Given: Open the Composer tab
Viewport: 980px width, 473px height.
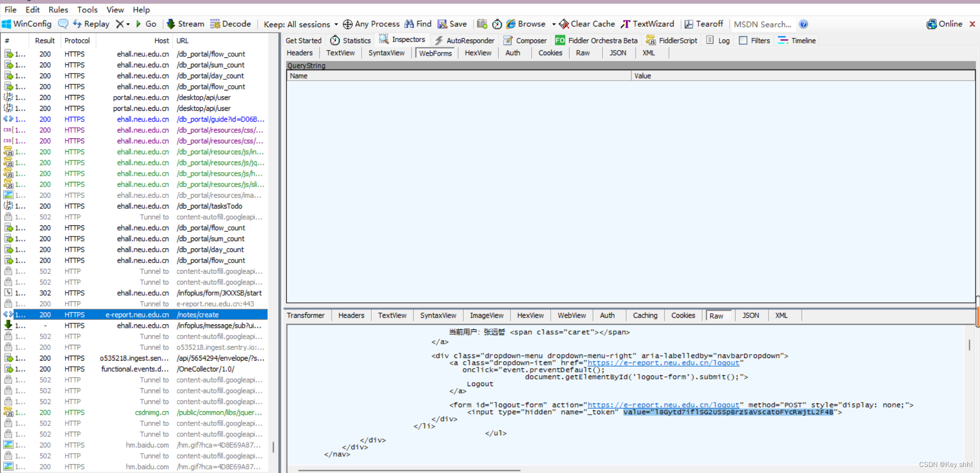Looking at the screenshot, I should [525, 40].
